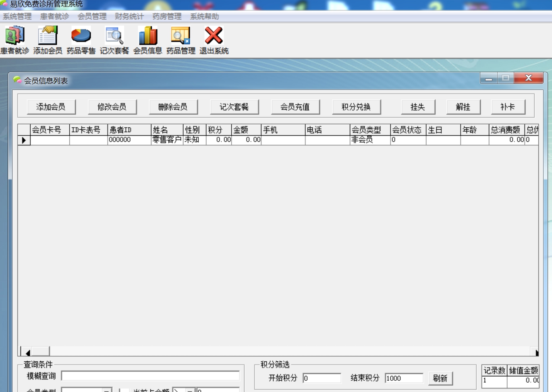This screenshot has height=392, width=552.
Task: Click the 会员充值 button
Action: (x=296, y=106)
